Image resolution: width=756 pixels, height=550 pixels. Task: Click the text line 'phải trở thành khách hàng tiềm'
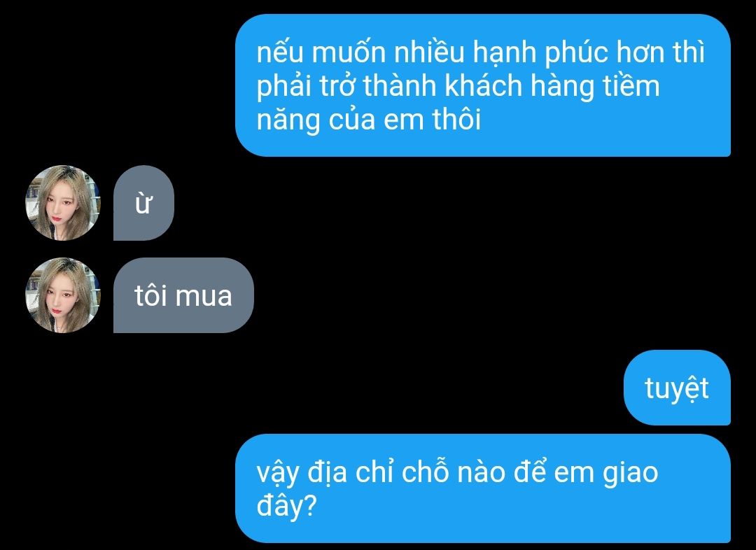(458, 86)
